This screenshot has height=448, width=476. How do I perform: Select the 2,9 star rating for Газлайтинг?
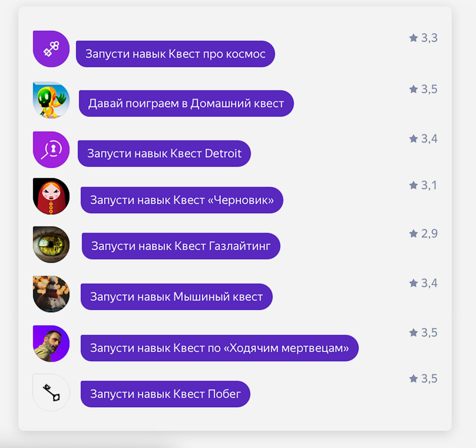pyautogui.click(x=423, y=233)
